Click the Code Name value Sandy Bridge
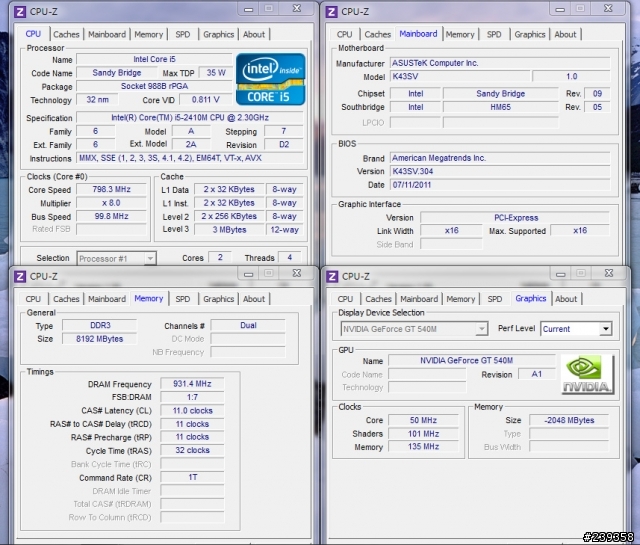The height and width of the screenshot is (545, 640). click(117, 73)
